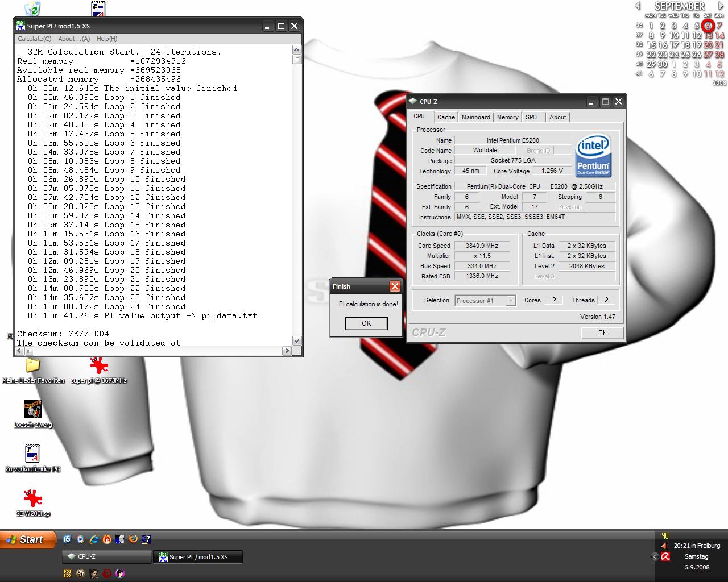Screen dimensions: 728x582
Task: Click the Bus Speed value 334.0 MHz
Action: coord(482,266)
